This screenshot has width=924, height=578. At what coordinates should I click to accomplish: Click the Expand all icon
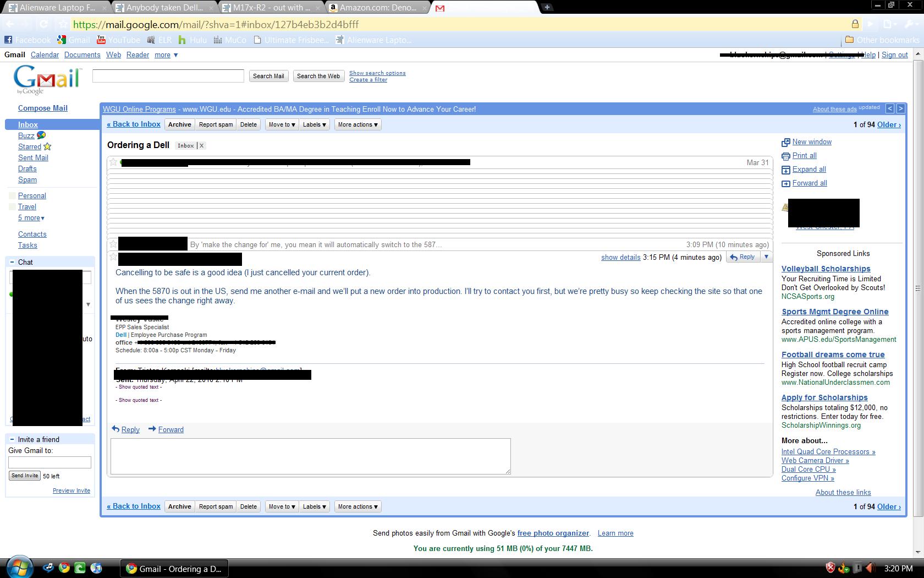785,170
